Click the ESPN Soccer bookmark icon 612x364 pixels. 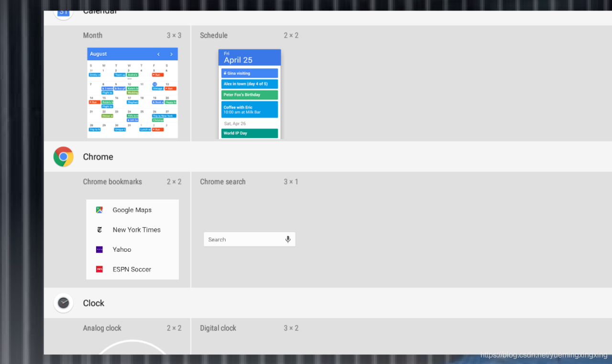(x=99, y=269)
